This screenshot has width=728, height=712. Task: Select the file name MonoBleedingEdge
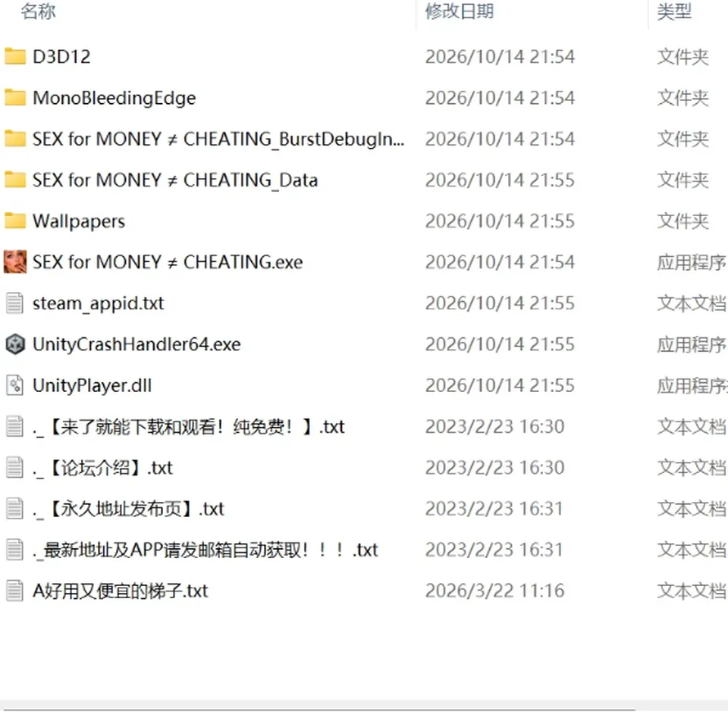tap(115, 98)
